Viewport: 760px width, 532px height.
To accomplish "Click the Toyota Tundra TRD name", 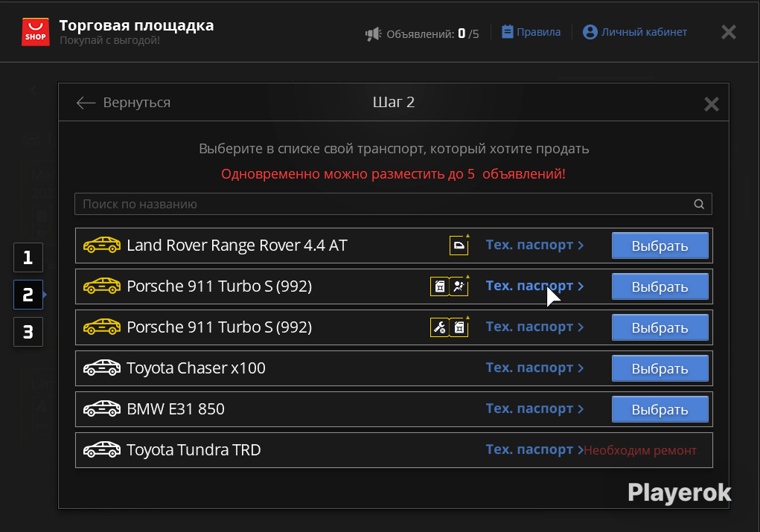I will [x=194, y=450].
